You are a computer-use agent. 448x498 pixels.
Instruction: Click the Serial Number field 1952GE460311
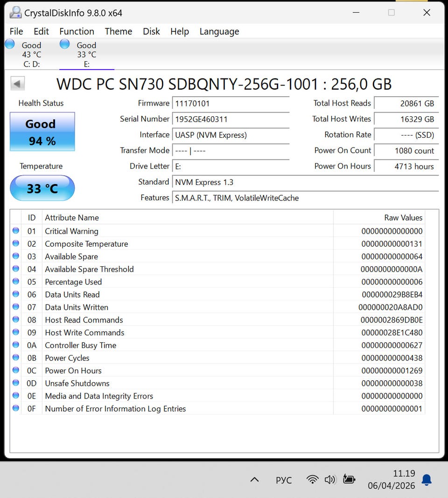(231, 120)
